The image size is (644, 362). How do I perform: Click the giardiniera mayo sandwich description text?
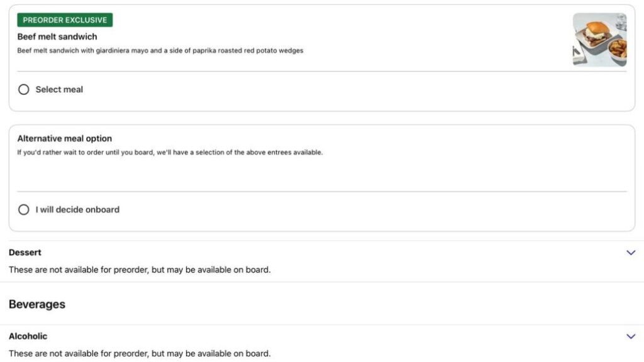click(160, 50)
